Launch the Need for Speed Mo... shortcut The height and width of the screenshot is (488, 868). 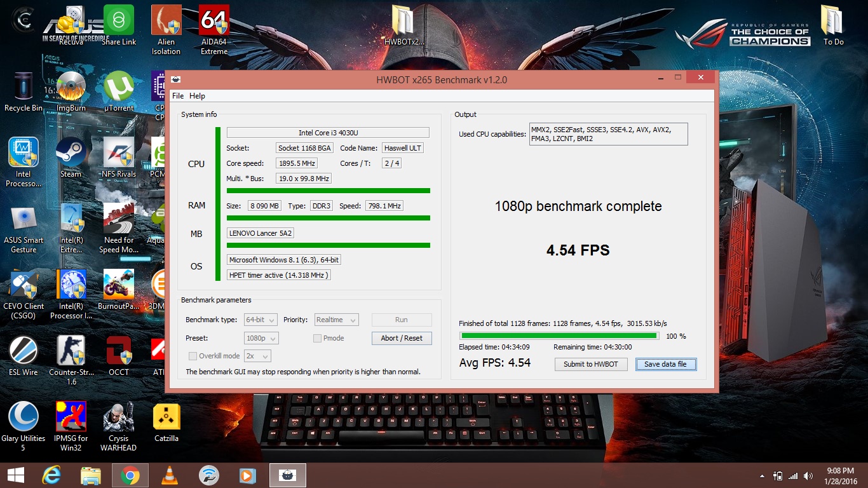click(x=119, y=229)
